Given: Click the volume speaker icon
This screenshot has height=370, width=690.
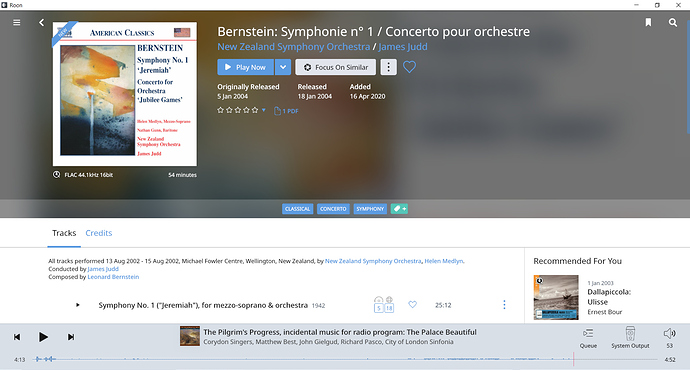Looking at the screenshot, I should click(x=669, y=333).
